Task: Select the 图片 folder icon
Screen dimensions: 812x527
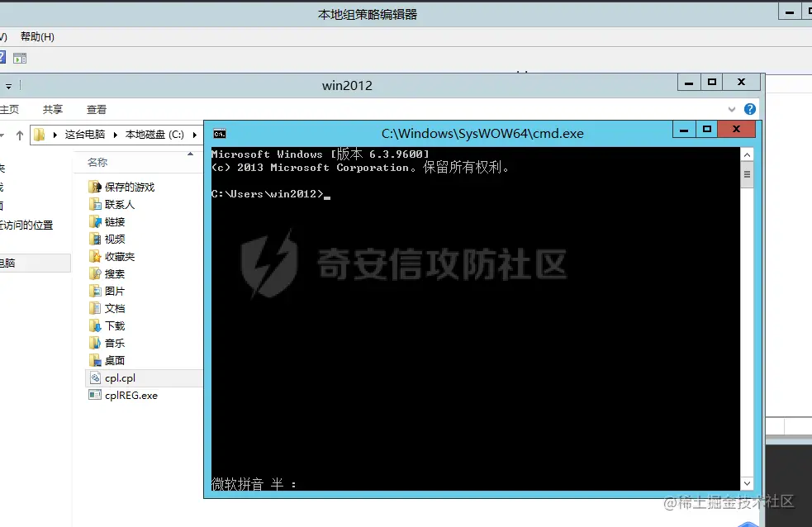Action: (95, 291)
